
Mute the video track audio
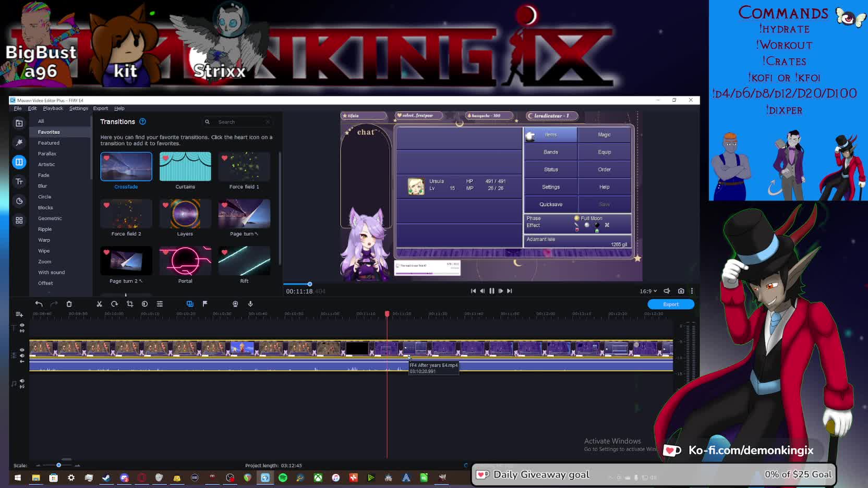pos(22,356)
